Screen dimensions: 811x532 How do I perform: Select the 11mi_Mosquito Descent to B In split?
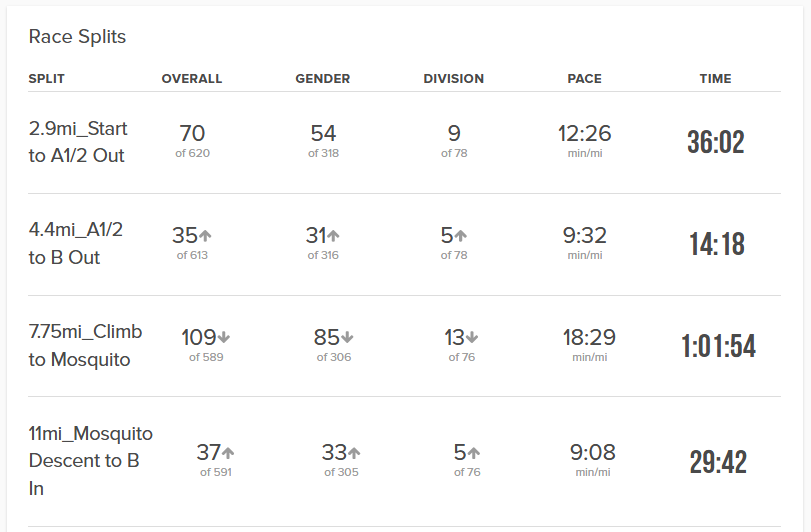(x=90, y=461)
